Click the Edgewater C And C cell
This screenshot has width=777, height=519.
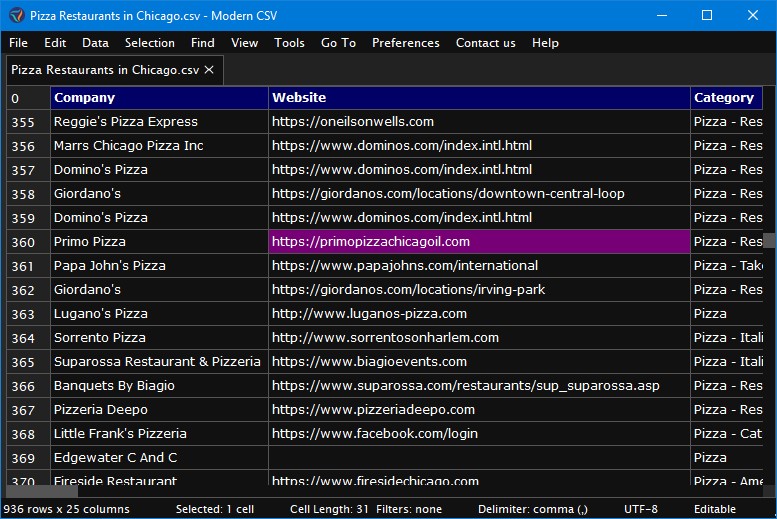tap(159, 458)
